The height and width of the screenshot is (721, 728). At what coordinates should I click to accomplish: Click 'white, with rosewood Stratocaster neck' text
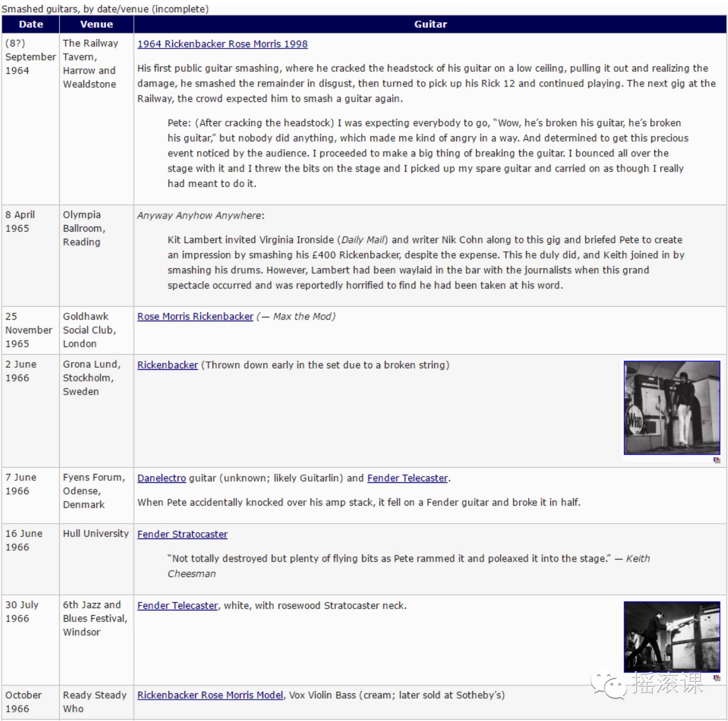point(315,606)
